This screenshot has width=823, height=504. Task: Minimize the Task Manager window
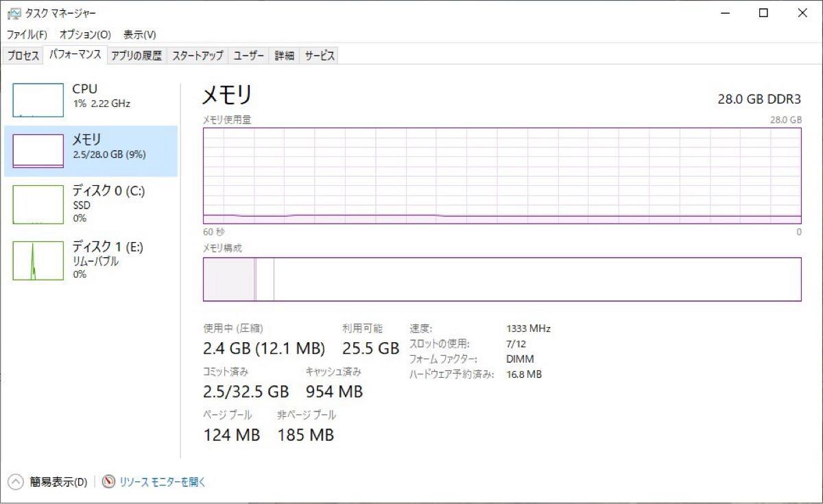[724, 13]
